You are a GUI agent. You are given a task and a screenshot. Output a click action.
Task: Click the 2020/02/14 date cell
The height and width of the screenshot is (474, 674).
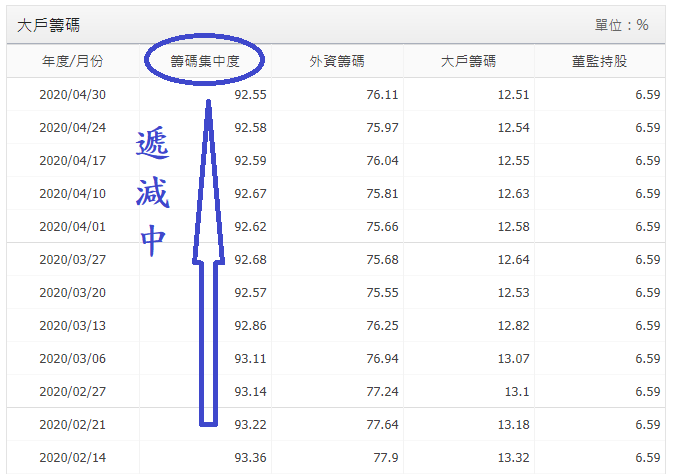tap(72, 457)
